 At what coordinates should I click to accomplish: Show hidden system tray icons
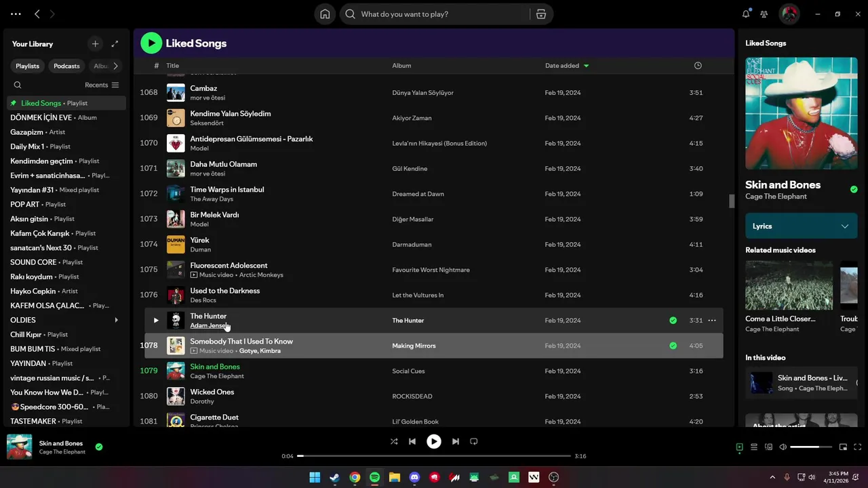[x=772, y=477]
